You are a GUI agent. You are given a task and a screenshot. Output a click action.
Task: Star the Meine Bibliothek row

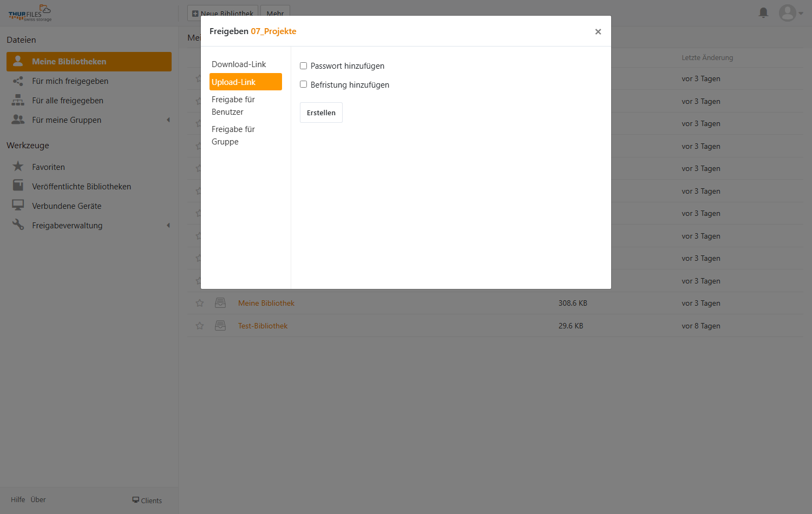coord(200,303)
